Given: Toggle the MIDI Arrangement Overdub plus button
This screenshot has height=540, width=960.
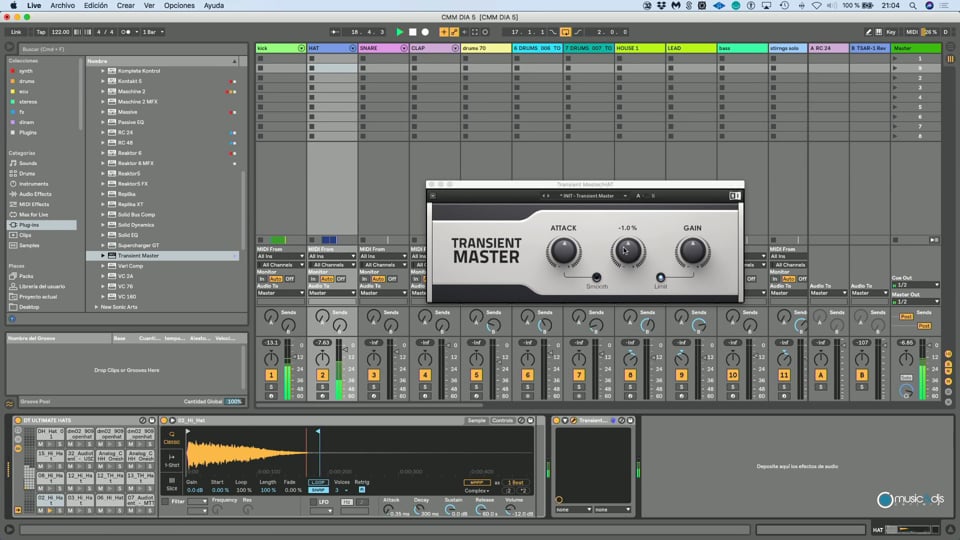Looking at the screenshot, I should pos(443,32).
